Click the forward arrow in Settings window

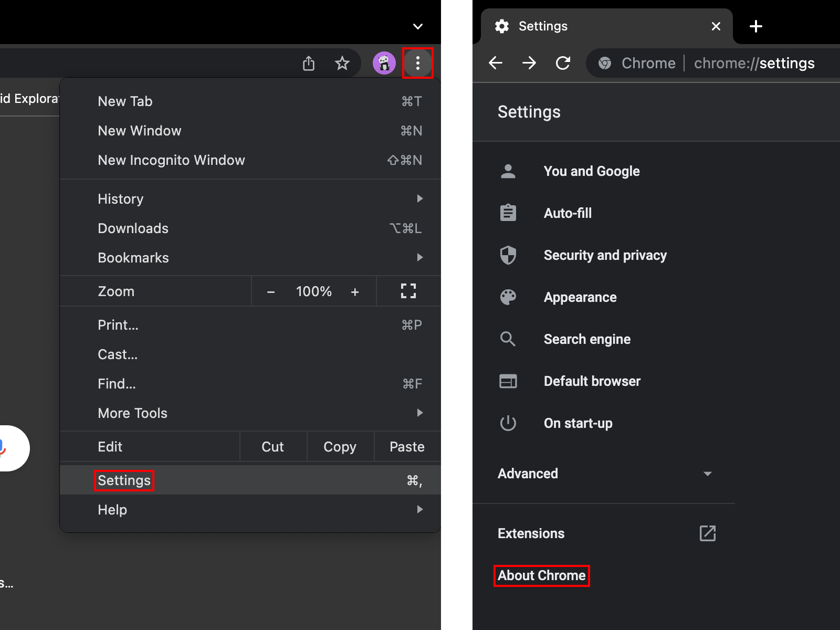tap(529, 64)
